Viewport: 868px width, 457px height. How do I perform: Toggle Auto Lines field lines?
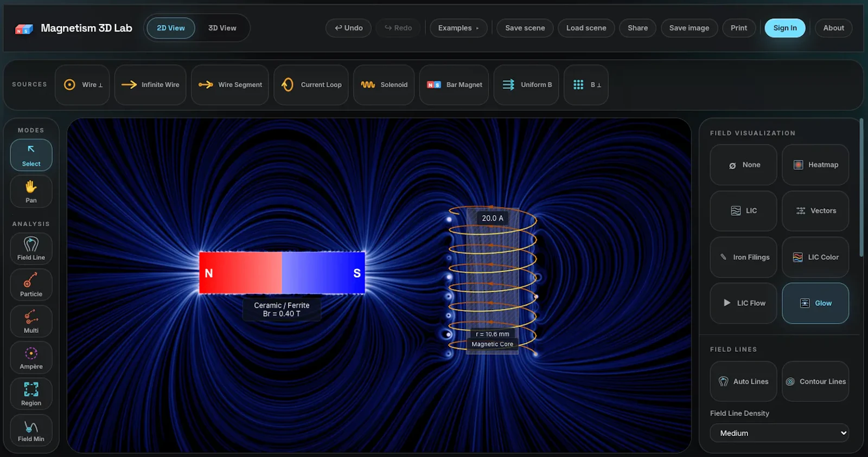743,382
